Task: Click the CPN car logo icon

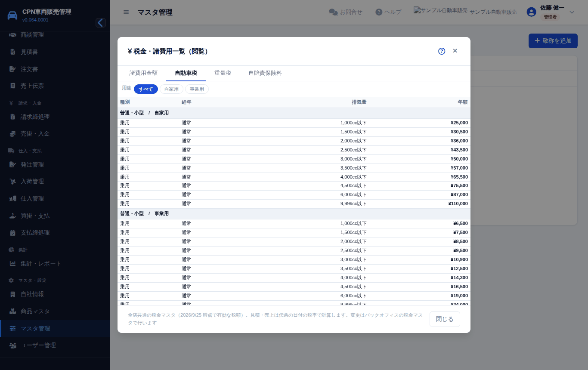Action: 13,15
